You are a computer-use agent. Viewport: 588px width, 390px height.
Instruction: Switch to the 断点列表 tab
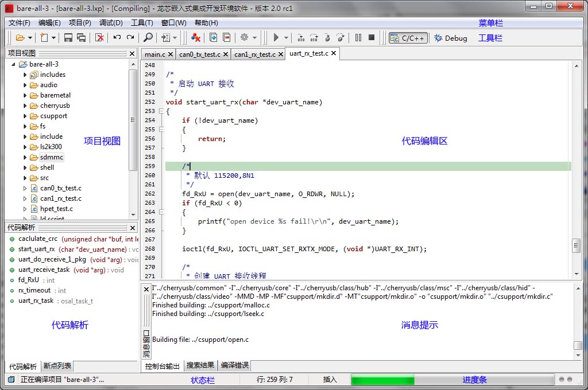57,366
